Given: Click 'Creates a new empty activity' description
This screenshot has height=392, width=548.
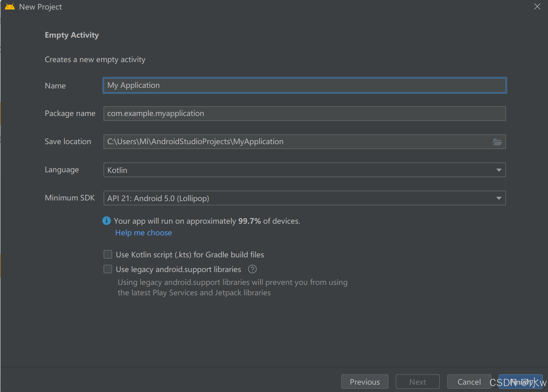Looking at the screenshot, I should 95,60.
